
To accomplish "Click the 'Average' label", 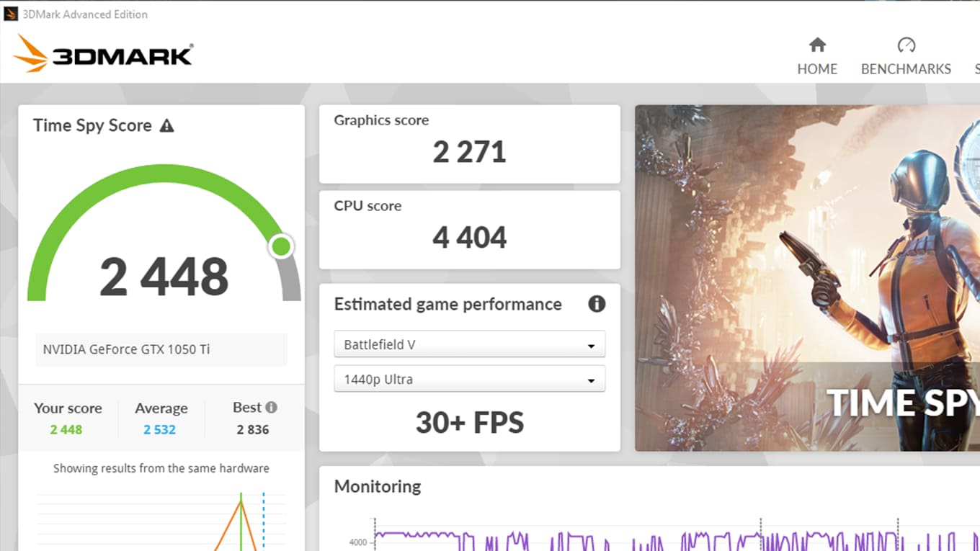I will click(161, 408).
